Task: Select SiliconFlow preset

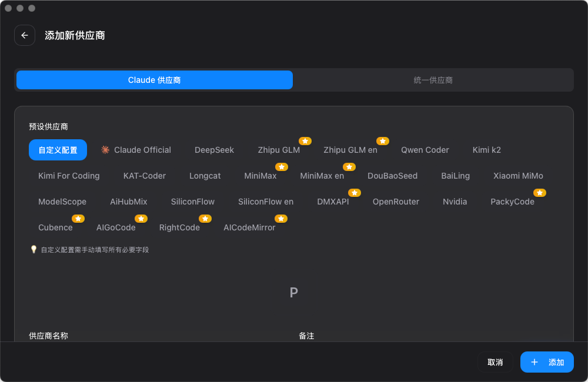Action: coord(193,202)
